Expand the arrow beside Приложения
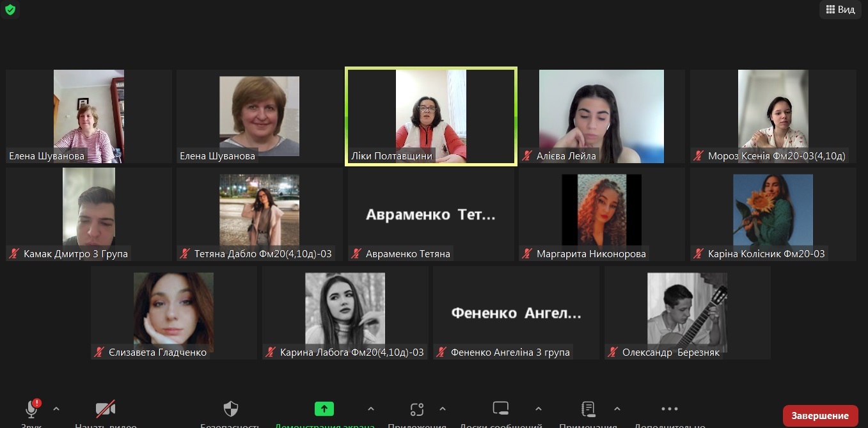 [443, 409]
